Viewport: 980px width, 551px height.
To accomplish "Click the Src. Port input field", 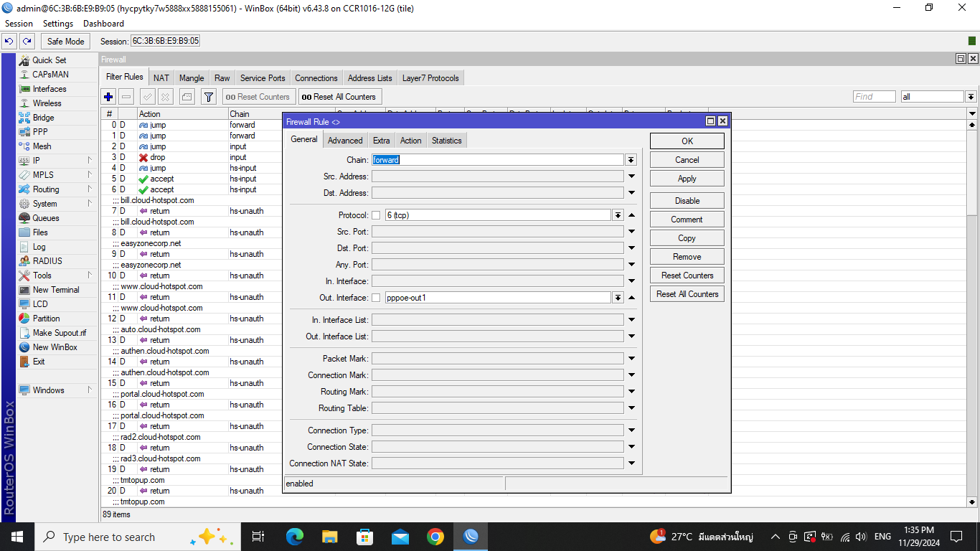I will pos(498,232).
